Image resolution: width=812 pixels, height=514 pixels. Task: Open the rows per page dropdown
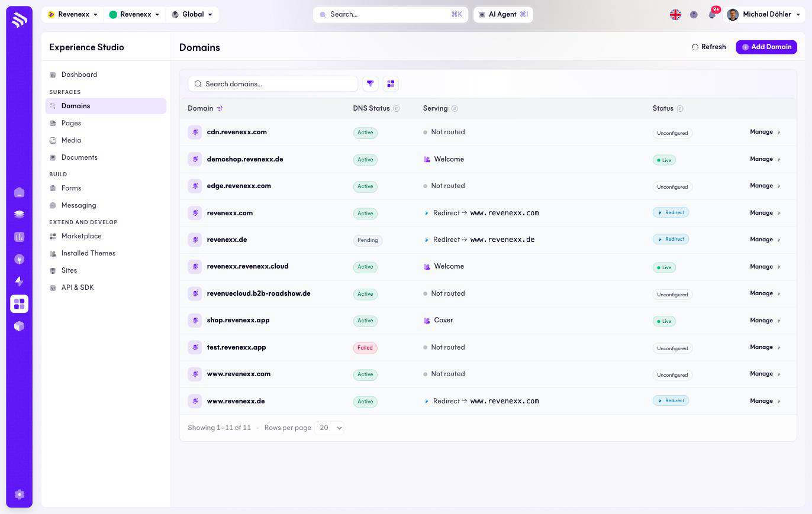[329, 428]
